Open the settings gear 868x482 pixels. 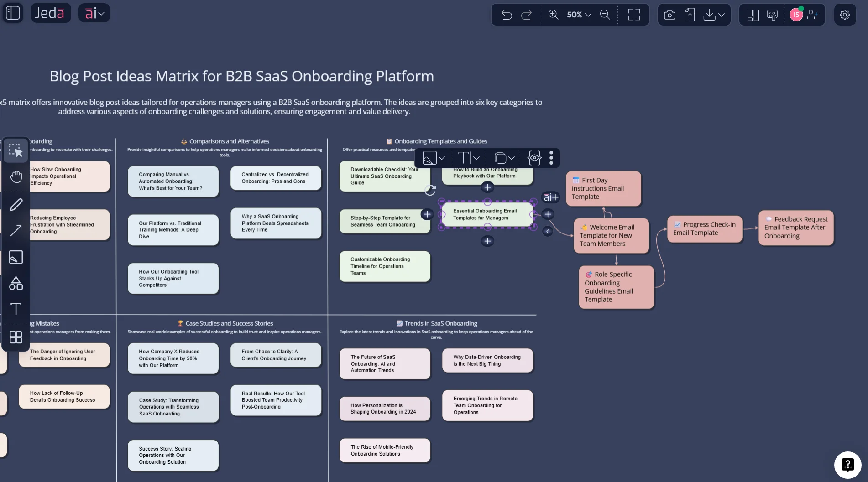point(845,15)
